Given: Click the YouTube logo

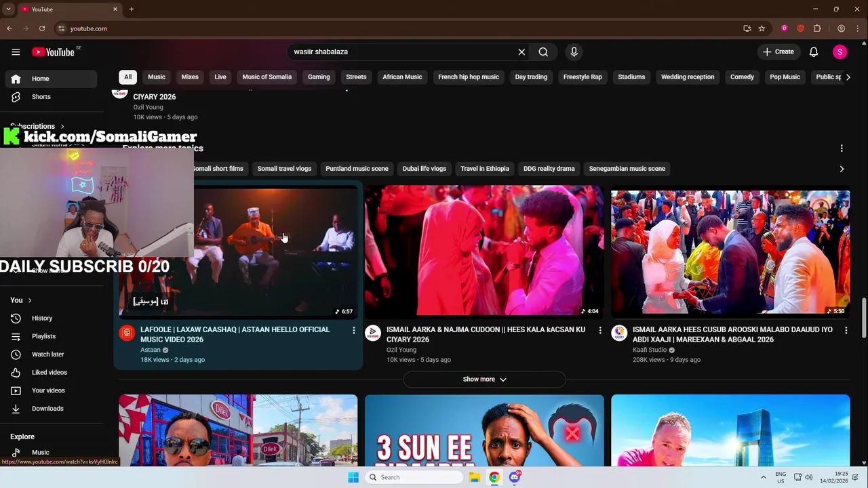Looking at the screenshot, I should (53, 52).
